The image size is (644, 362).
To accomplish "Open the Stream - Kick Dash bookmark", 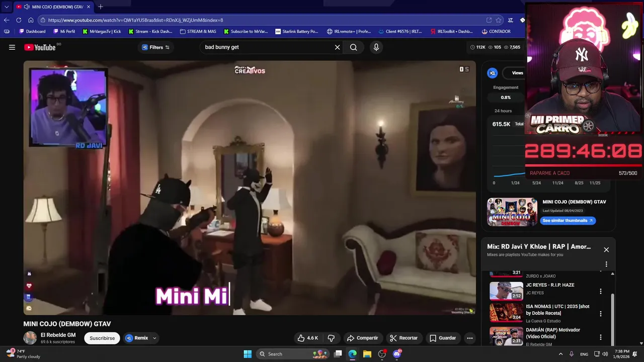I will [x=150, y=31].
